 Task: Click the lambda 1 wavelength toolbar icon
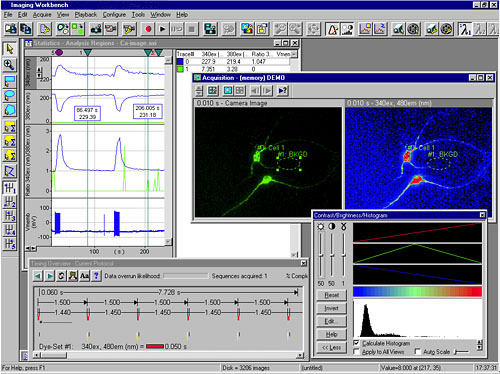point(465,29)
